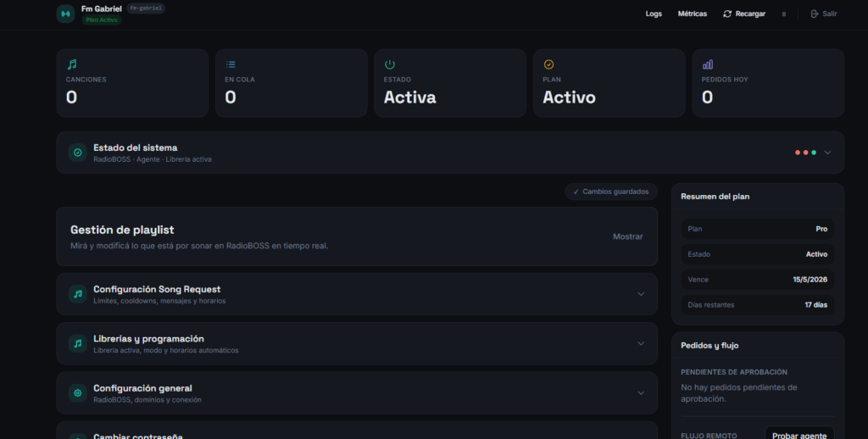This screenshot has height=439, width=868.
Task: Click the Cambiar contraseña section title
Action: tap(138, 436)
